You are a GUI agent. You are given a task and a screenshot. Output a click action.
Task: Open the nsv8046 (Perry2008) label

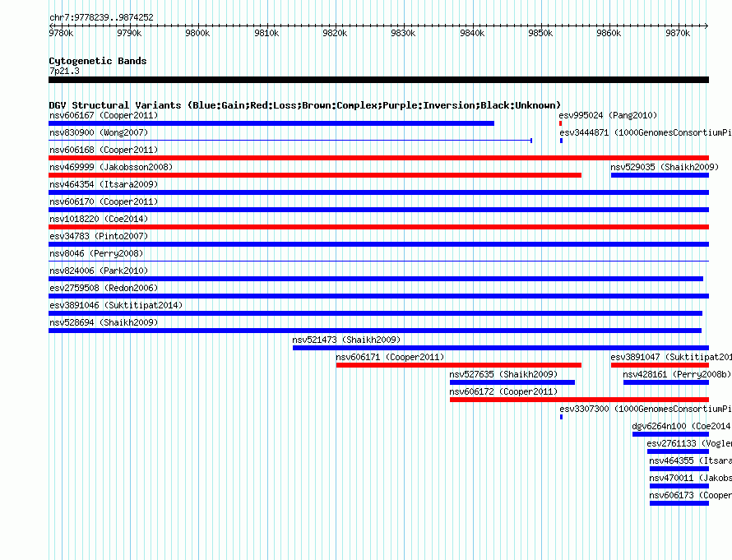(96, 253)
